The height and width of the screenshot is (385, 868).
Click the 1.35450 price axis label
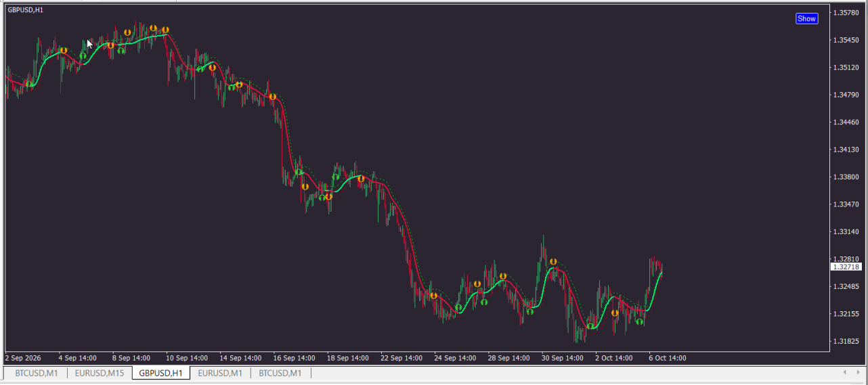846,40
